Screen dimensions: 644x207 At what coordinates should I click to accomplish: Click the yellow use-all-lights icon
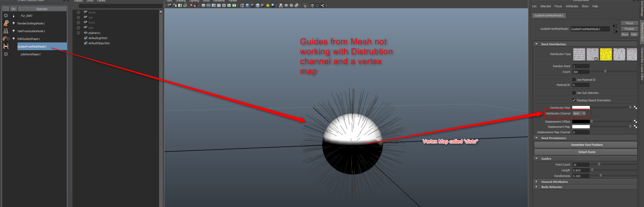point(268,5)
